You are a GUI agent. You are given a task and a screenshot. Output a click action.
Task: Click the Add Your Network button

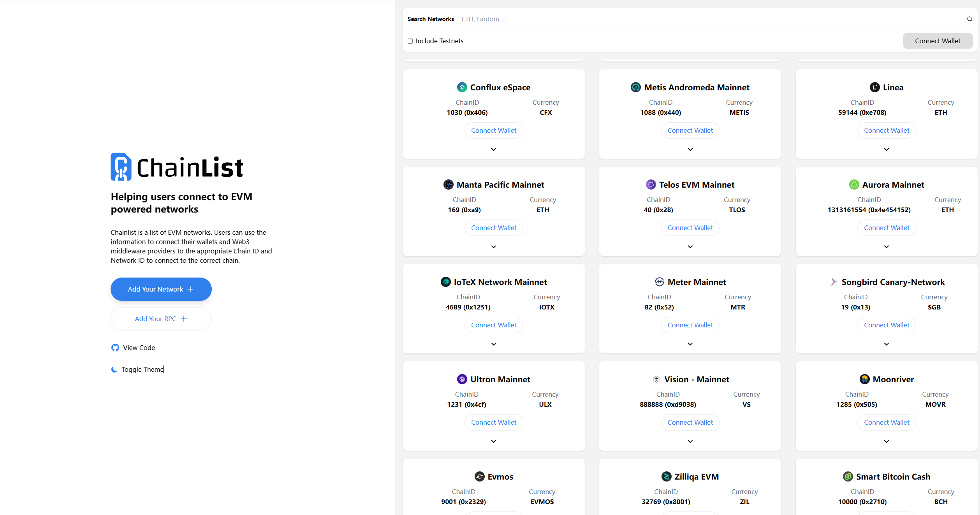click(161, 289)
